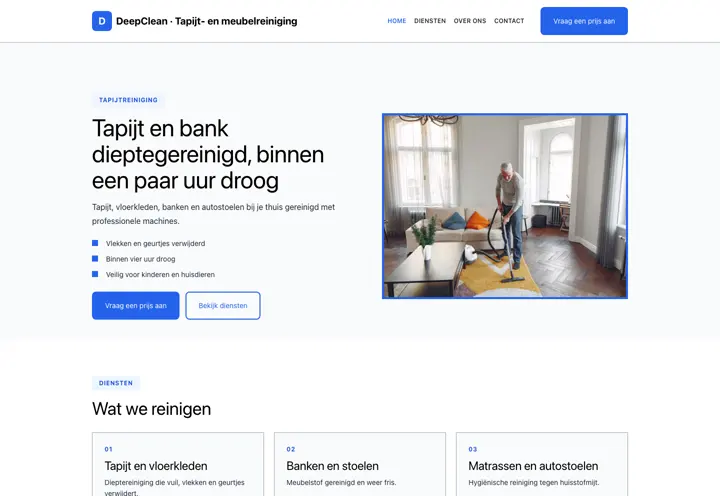
Task: Click blue square bullet beside Binnen vier uur
Action: tap(95, 259)
